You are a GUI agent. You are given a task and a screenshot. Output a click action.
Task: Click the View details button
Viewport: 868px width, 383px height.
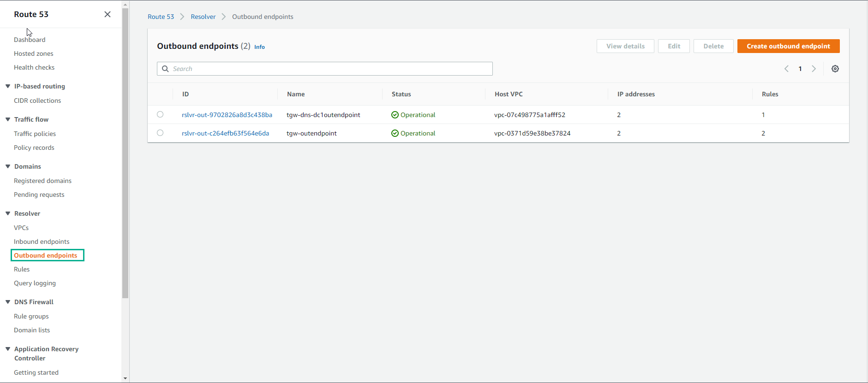[625, 46]
